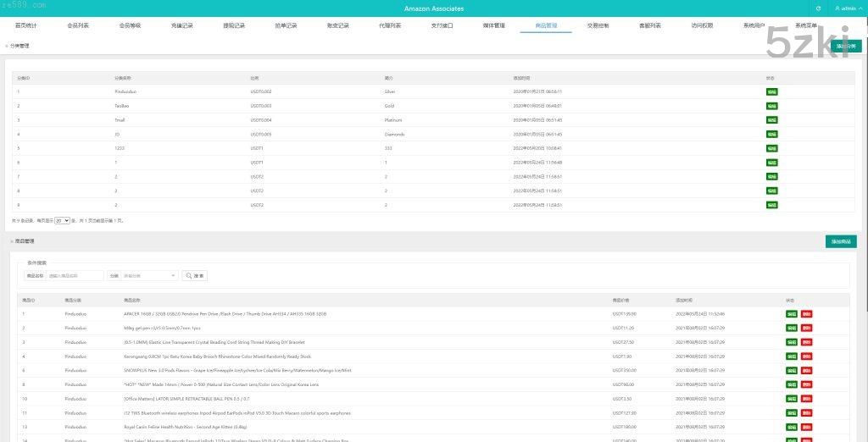Delete the Royal Canin Feline product
The height and width of the screenshot is (442, 868).
pos(806,427)
